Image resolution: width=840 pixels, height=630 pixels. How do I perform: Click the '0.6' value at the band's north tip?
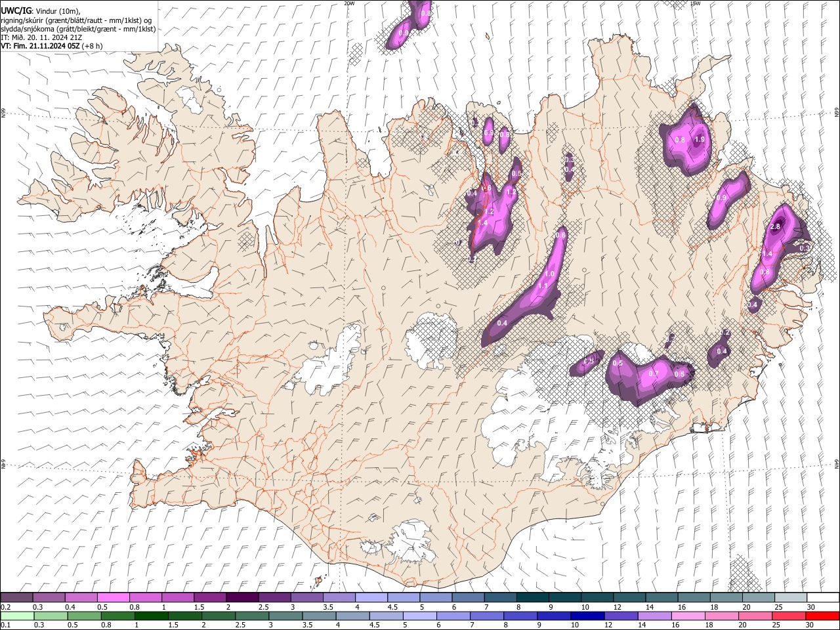click(561, 235)
